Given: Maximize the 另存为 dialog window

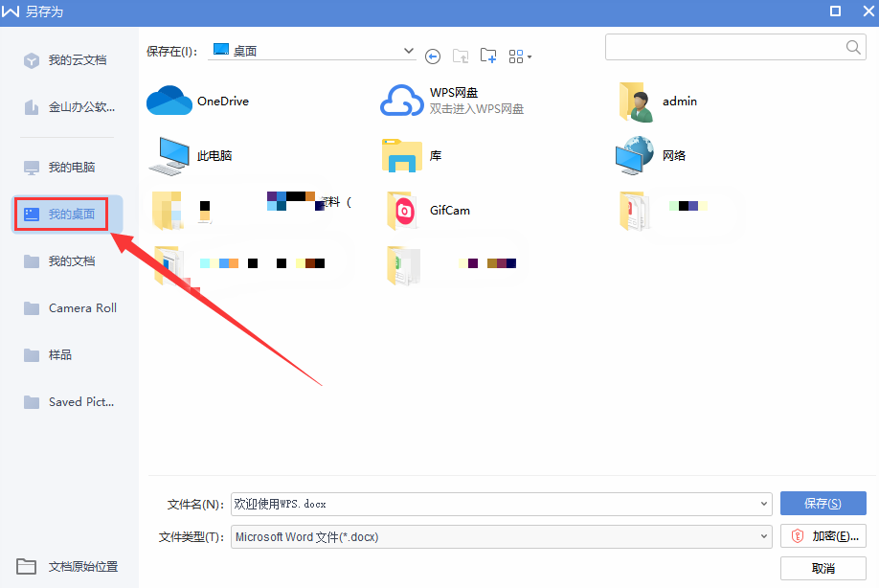Looking at the screenshot, I should [835, 11].
